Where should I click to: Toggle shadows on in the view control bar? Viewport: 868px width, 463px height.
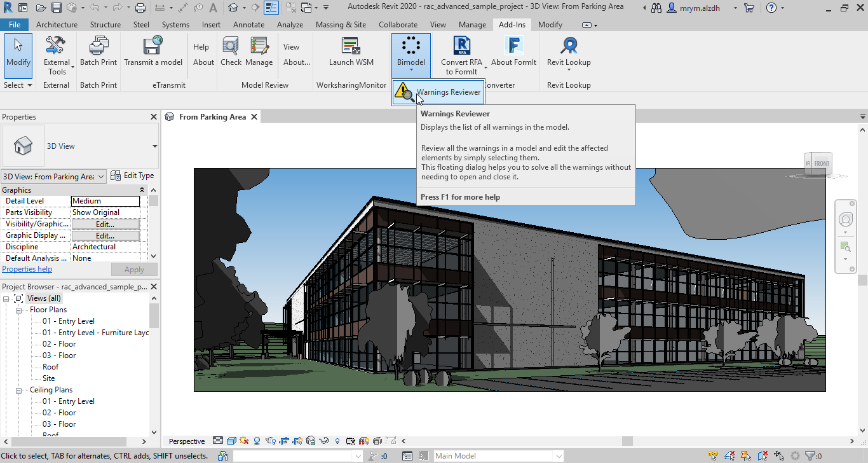tap(257, 441)
